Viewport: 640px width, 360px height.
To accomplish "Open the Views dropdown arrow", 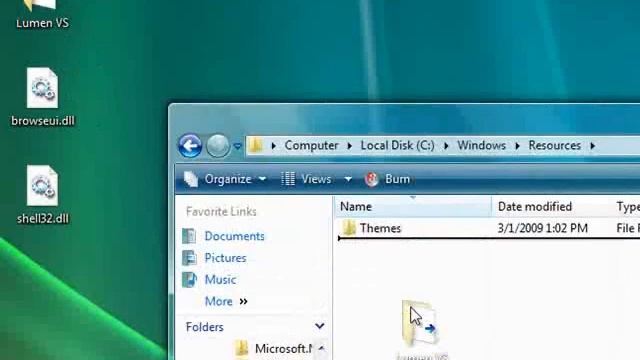I will (x=348, y=179).
